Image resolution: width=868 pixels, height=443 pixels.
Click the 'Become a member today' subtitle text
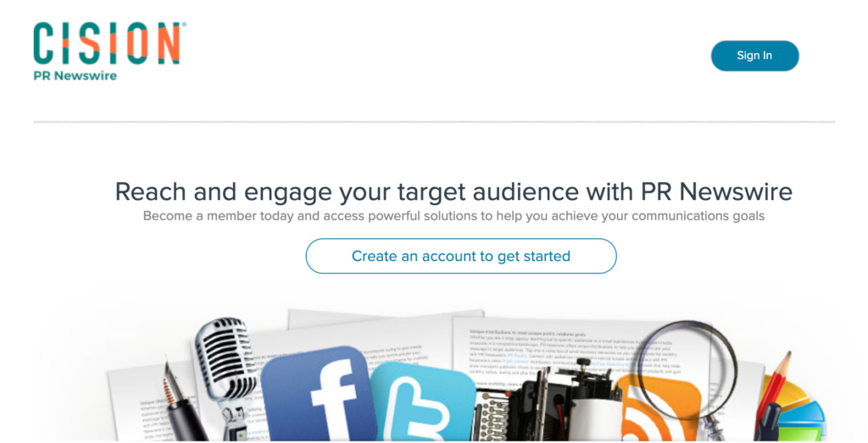(453, 216)
